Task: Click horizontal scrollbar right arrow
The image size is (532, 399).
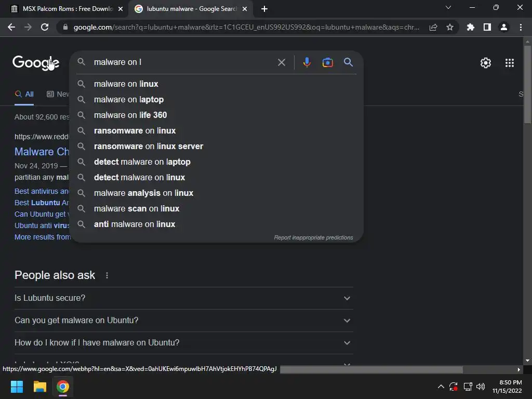Action: pos(519,369)
